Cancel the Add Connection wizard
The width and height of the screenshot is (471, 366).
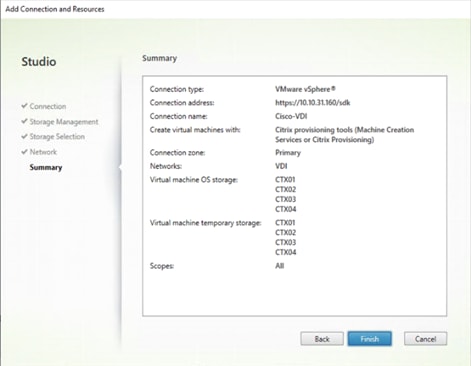coord(425,339)
